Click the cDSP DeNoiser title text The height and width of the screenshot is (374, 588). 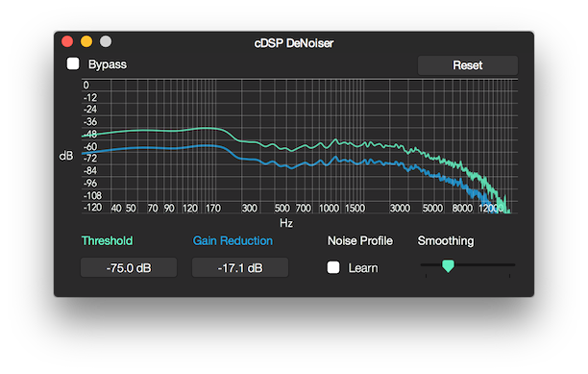coord(294,43)
